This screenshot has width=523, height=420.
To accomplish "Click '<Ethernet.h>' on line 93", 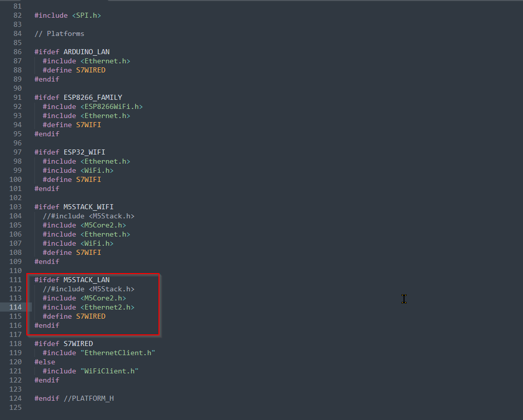I will click(x=105, y=116).
